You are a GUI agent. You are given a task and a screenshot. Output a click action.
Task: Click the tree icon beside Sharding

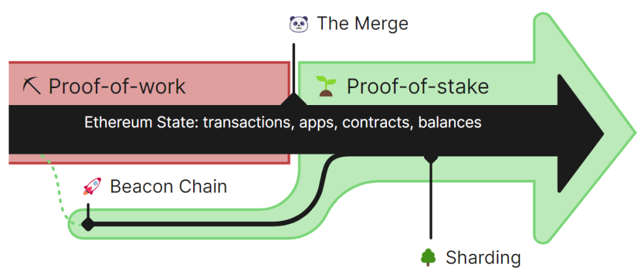point(428,258)
